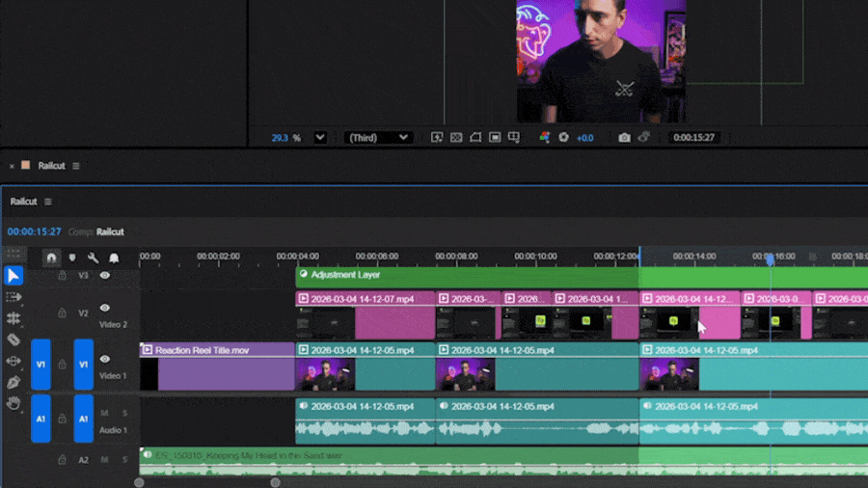This screenshot has width=868, height=488.
Task: Toggle the lock on Video 1 track
Action: click(x=62, y=364)
